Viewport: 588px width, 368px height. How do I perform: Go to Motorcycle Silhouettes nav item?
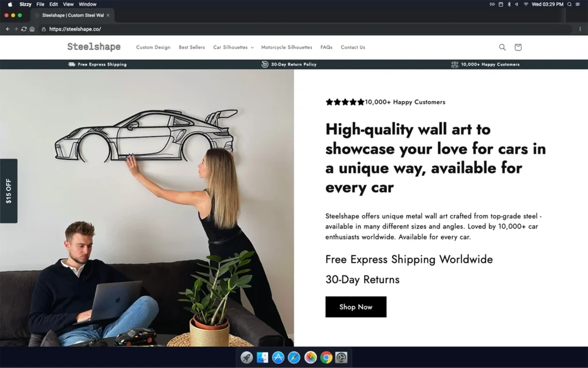click(x=287, y=47)
